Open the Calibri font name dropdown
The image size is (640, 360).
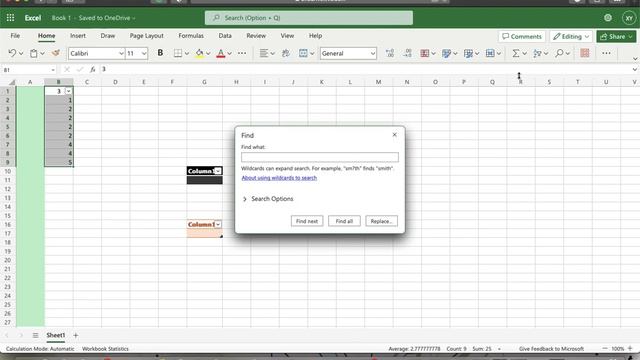pos(121,53)
